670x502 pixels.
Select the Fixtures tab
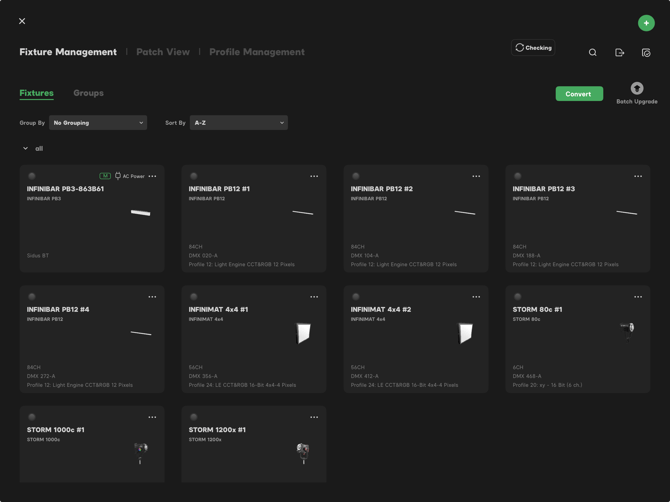[36, 93]
